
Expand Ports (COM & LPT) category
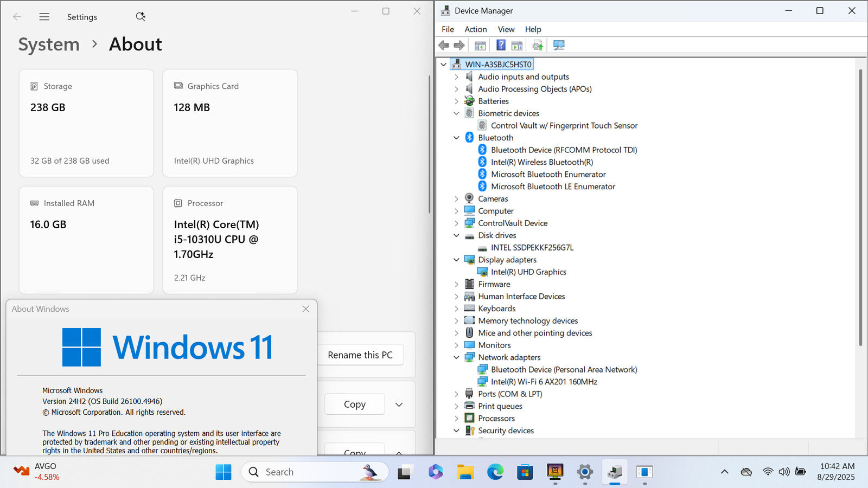click(x=456, y=394)
